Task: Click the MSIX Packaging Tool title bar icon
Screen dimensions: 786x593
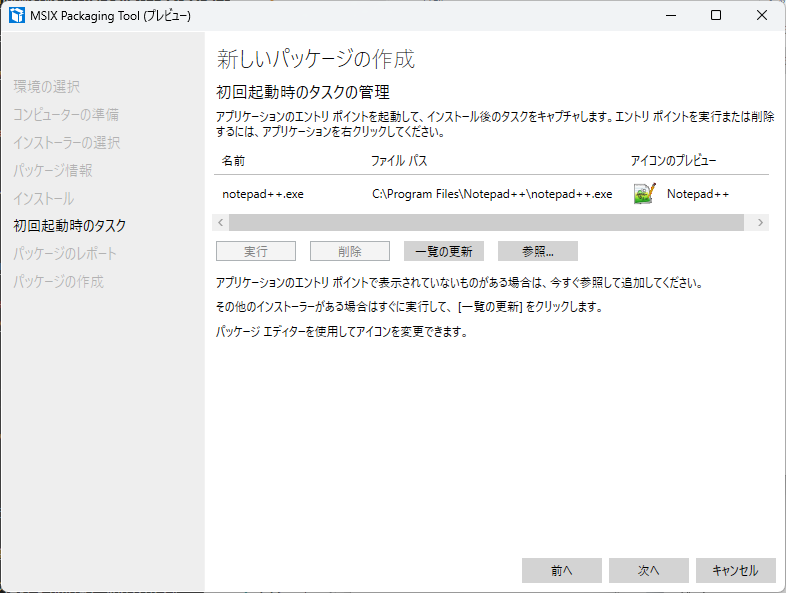Action: [x=17, y=16]
